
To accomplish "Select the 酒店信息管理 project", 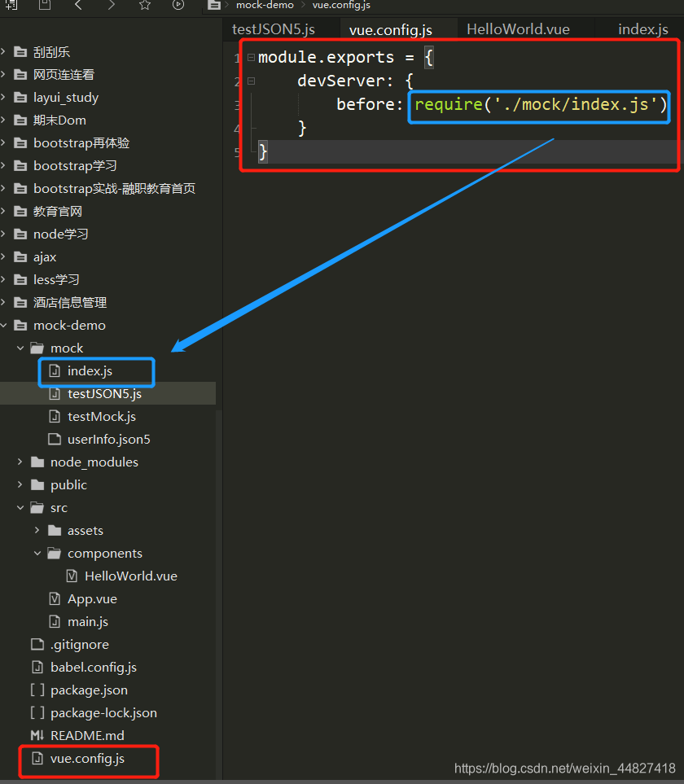I will (x=70, y=303).
